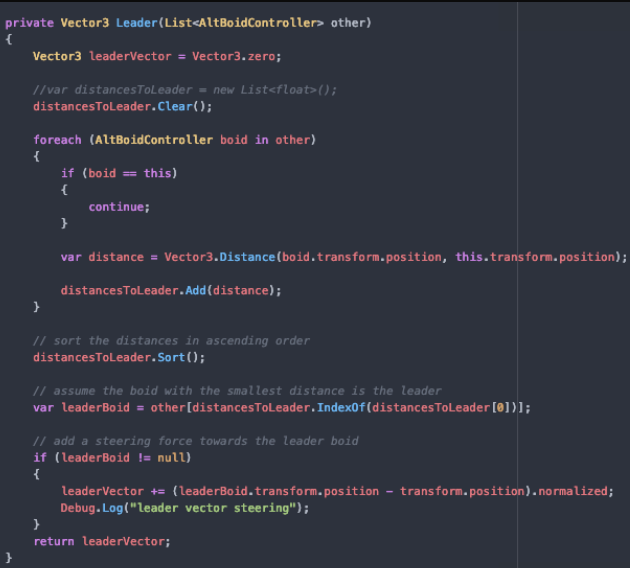
Task: Click the 'leaderBoid' variable in var declaration
Action: click(95, 408)
